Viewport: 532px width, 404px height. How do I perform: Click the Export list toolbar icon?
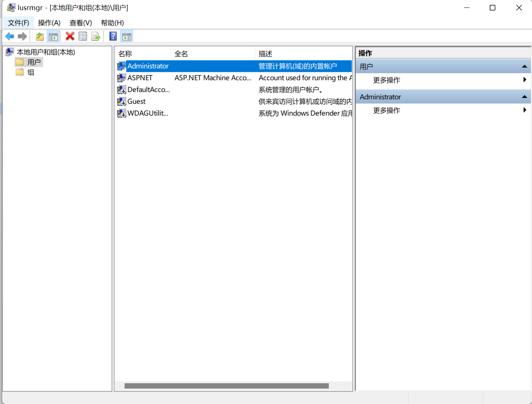click(96, 36)
